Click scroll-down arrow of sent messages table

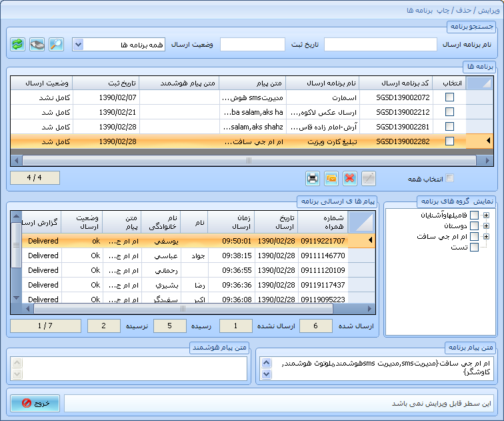coord(16,298)
